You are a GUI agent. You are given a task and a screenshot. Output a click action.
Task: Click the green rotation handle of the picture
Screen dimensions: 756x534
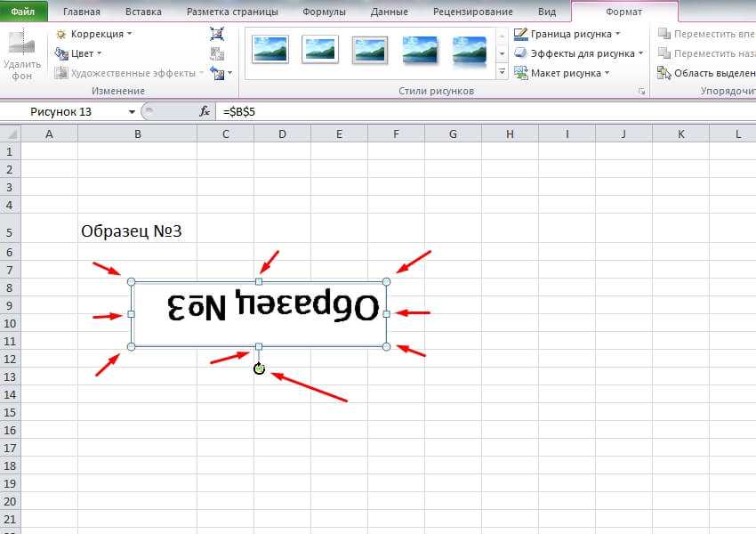coord(260,369)
